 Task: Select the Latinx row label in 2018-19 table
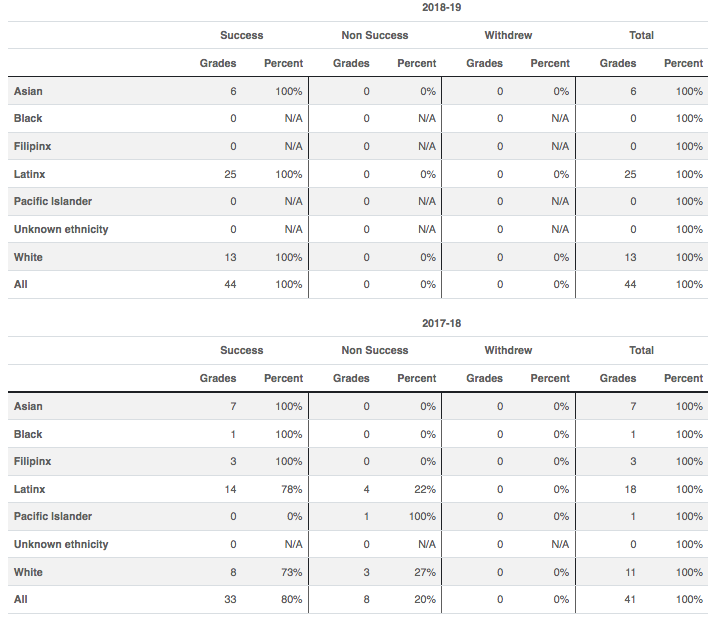[x=29, y=174]
